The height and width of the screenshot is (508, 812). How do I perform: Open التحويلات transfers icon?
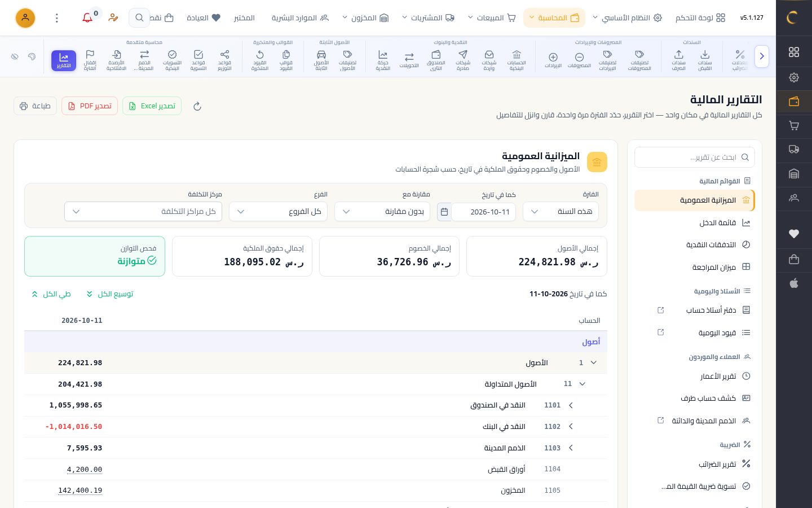(409, 60)
